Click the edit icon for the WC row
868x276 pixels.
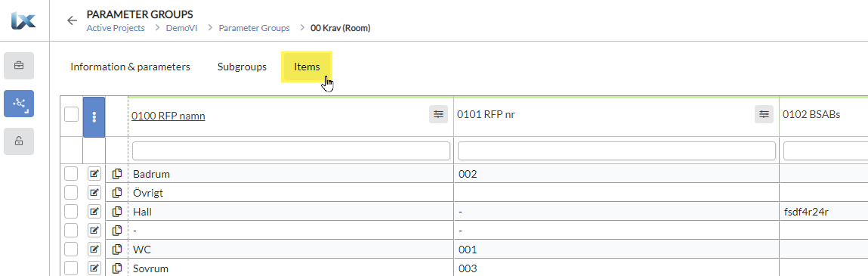pos(94,250)
